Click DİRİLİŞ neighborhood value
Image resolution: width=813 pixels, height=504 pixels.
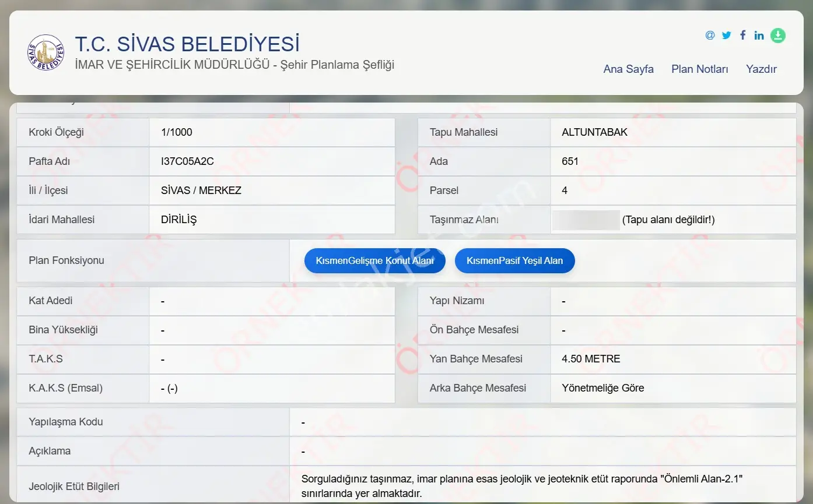pyautogui.click(x=178, y=220)
